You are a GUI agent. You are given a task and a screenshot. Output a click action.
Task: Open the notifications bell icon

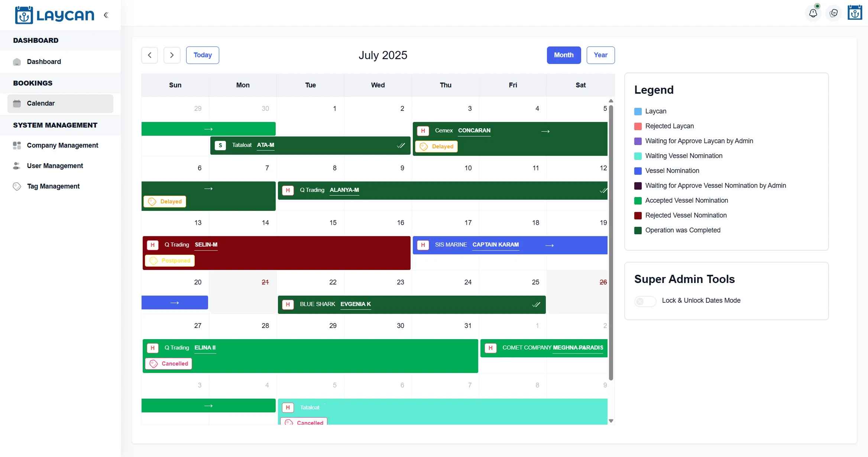pyautogui.click(x=813, y=13)
